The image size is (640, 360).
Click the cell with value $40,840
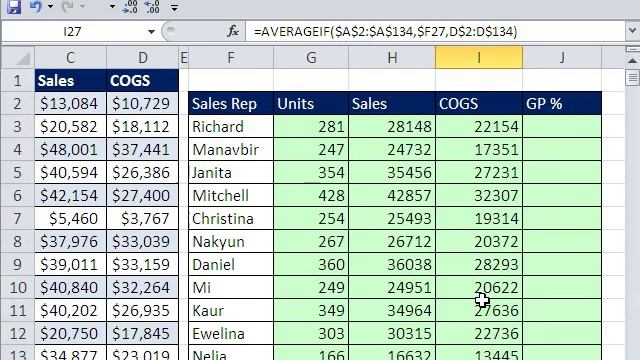[x=70, y=287]
